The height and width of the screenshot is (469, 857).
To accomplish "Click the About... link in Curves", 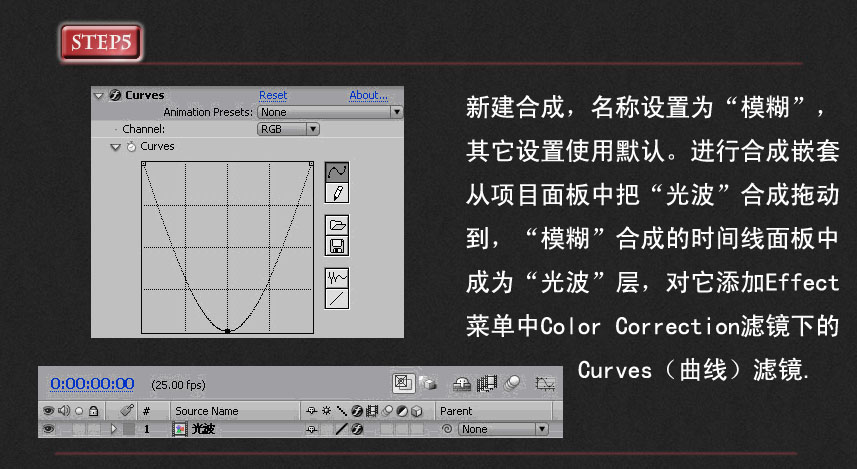I will [368, 95].
